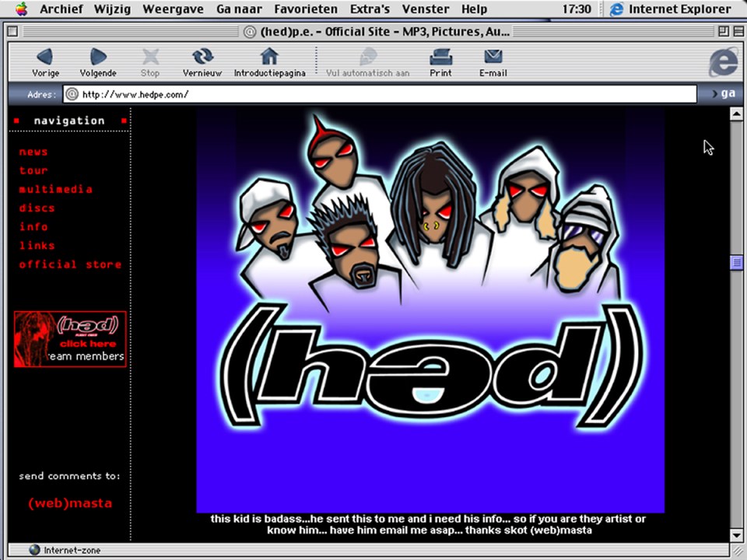
Task: Open the multimedia navigation link
Action: [55, 189]
